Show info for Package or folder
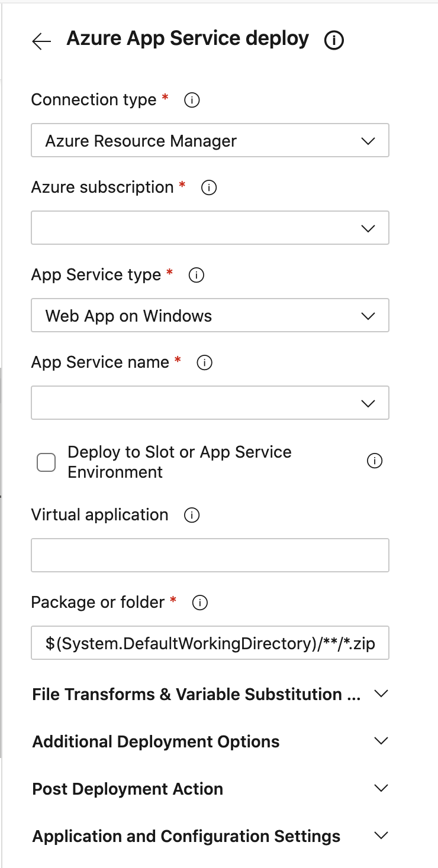Screen dimensions: 438x868 200,603
